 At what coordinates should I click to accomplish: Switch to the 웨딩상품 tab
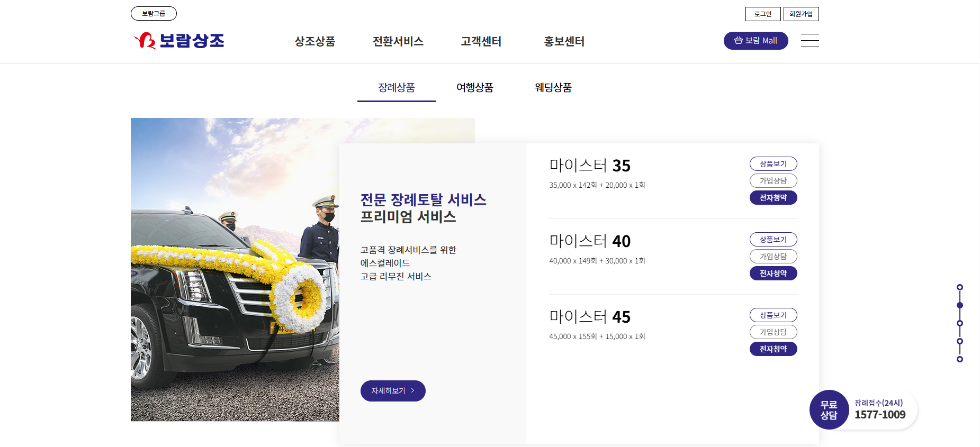click(553, 88)
